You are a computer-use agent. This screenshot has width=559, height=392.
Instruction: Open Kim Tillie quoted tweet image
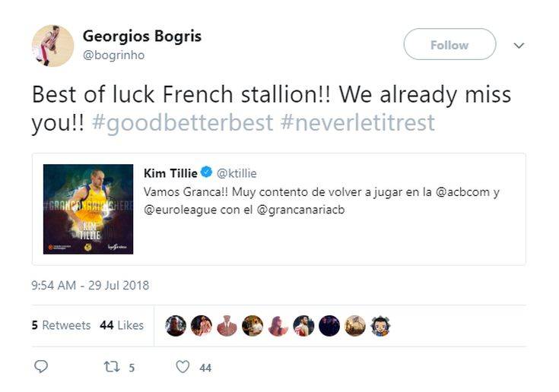88,209
